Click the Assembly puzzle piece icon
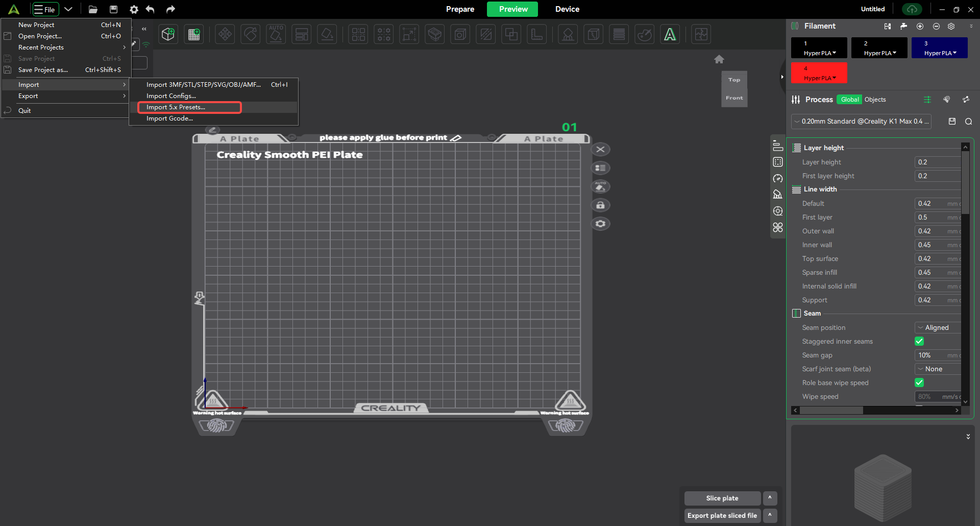 [x=701, y=34]
